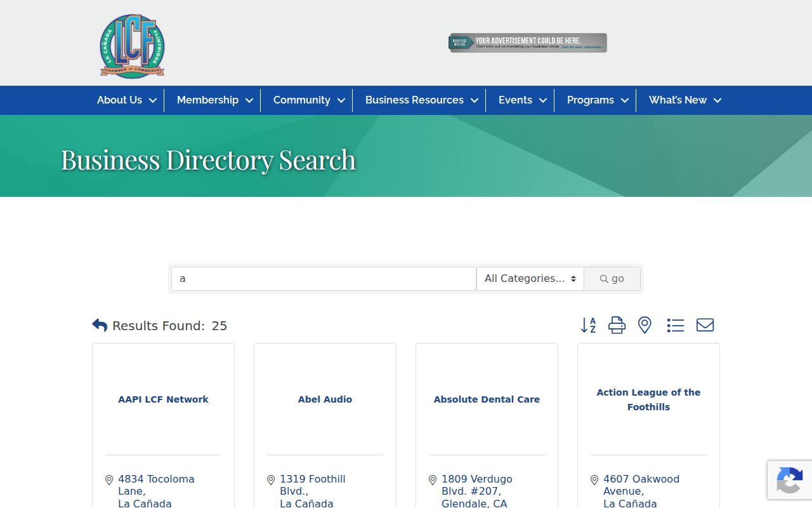The width and height of the screenshot is (812, 508).
Task: Click the reCAPTCHA badge
Action: [790, 480]
